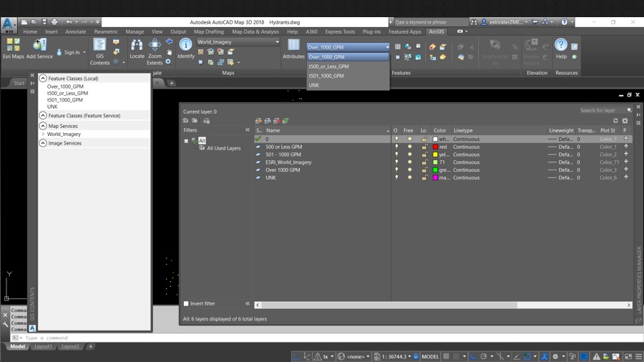Screen dimensions: 644x362
Task: Click the Sign In button
Action: 72,52
